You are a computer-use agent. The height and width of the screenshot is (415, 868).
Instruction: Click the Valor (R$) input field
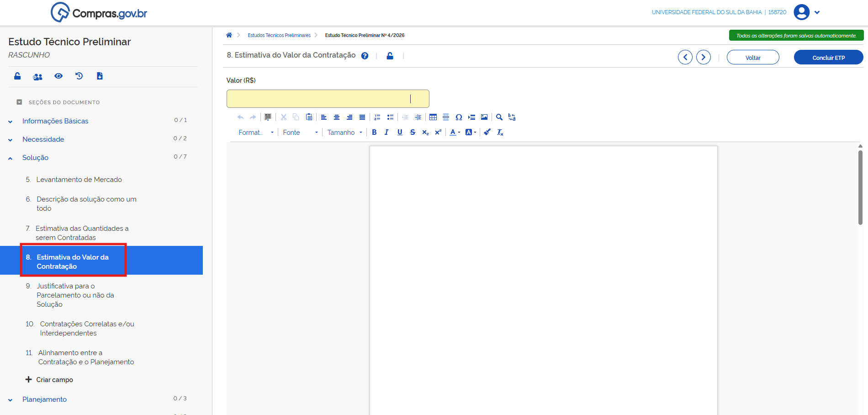[x=328, y=99]
